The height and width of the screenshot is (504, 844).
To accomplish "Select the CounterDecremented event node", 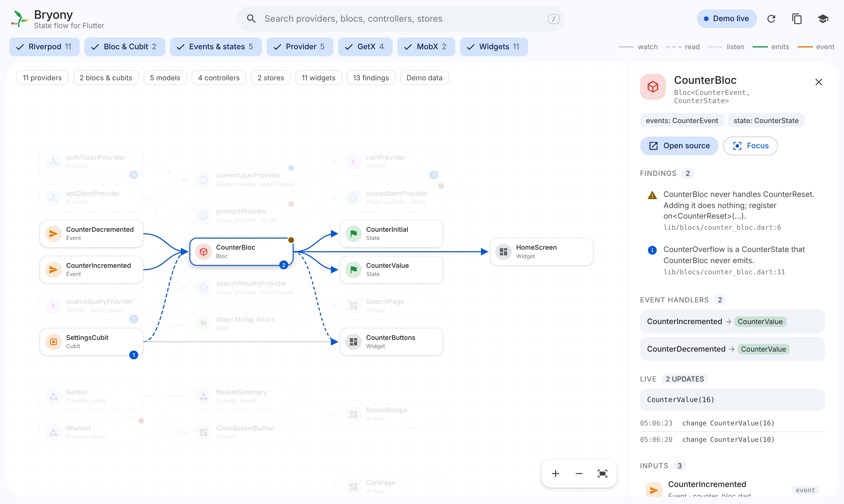I will 91,234.
